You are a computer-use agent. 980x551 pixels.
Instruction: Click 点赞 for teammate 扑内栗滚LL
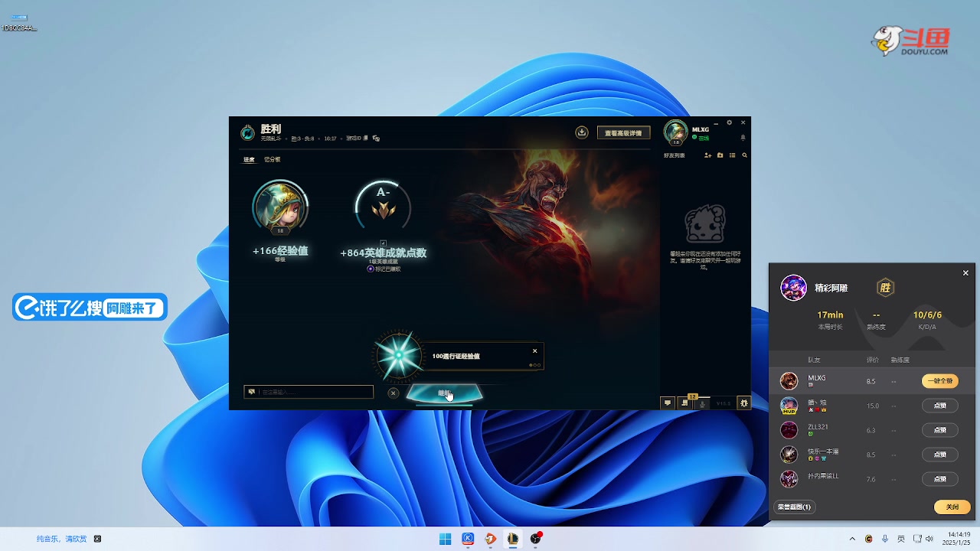[939, 479]
